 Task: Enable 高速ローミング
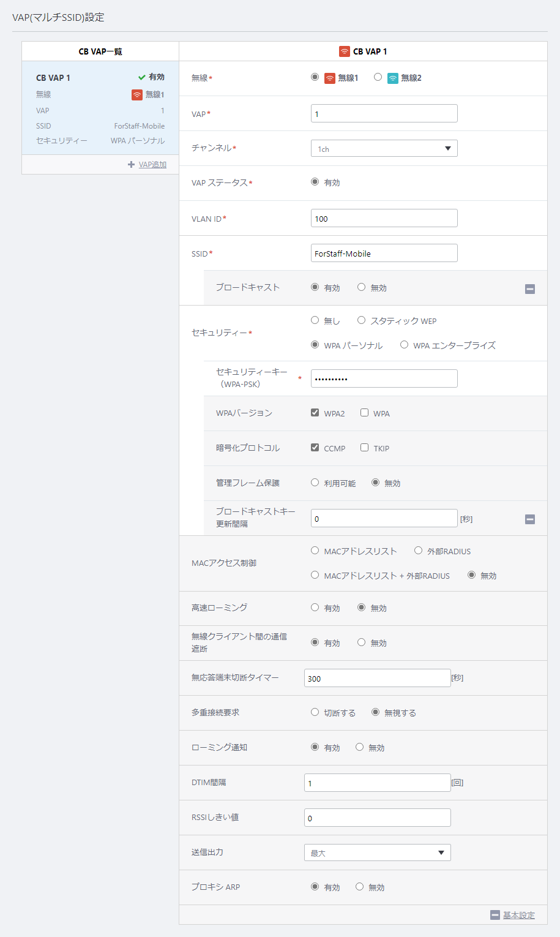point(315,608)
